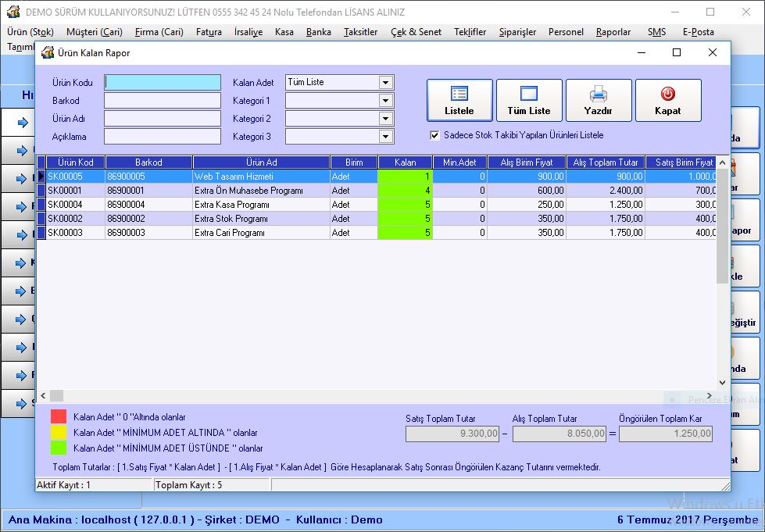
Task: Open the Fatura menu
Action: tap(209, 32)
